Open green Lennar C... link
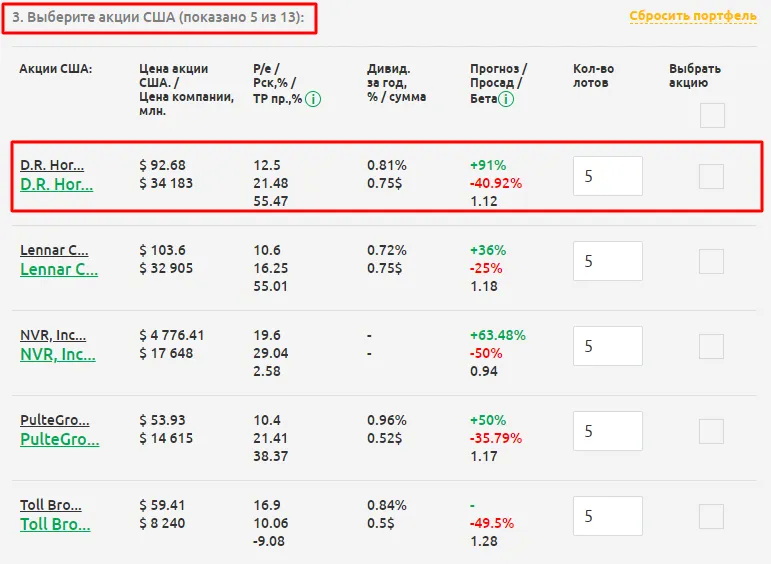 [x=59, y=269]
